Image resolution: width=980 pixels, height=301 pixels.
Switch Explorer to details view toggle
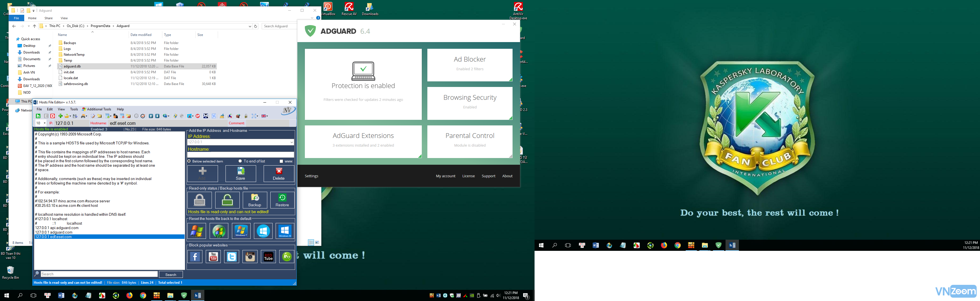pos(311,242)
